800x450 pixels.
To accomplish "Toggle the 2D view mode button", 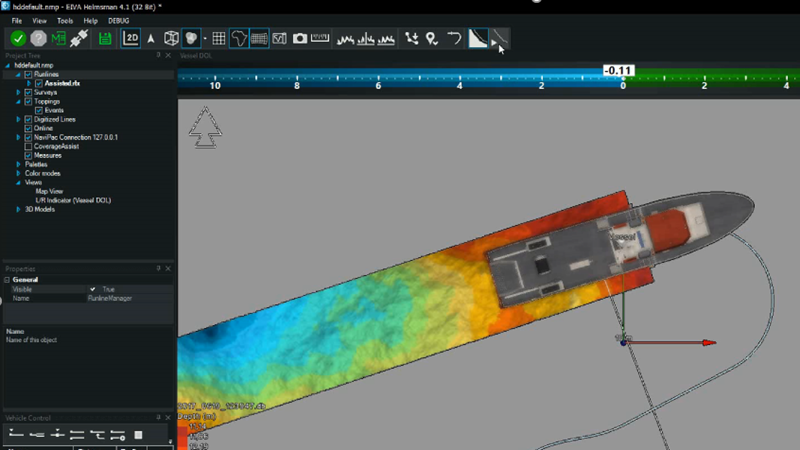I will pyautogui.click(x=131, y=38).
